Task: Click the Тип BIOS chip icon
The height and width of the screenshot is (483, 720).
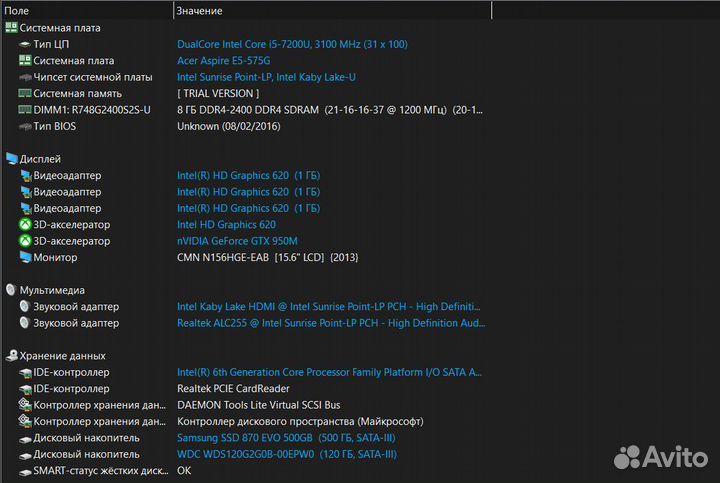Action: (x=25, y=126)
